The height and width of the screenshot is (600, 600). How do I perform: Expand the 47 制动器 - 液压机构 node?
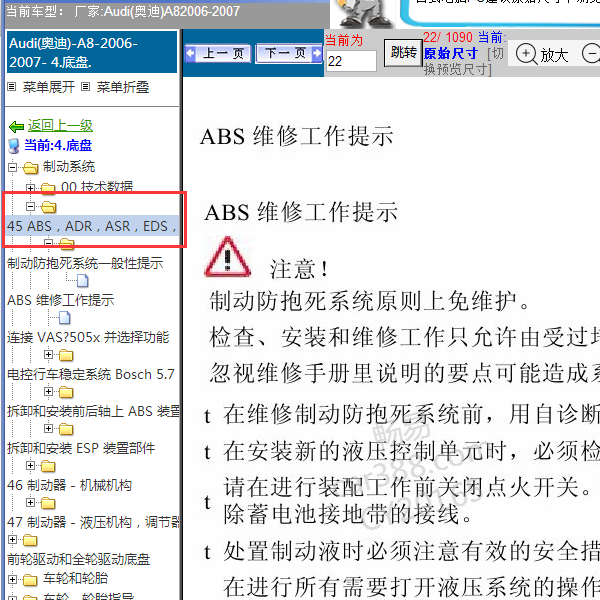[x=30, y=502]
